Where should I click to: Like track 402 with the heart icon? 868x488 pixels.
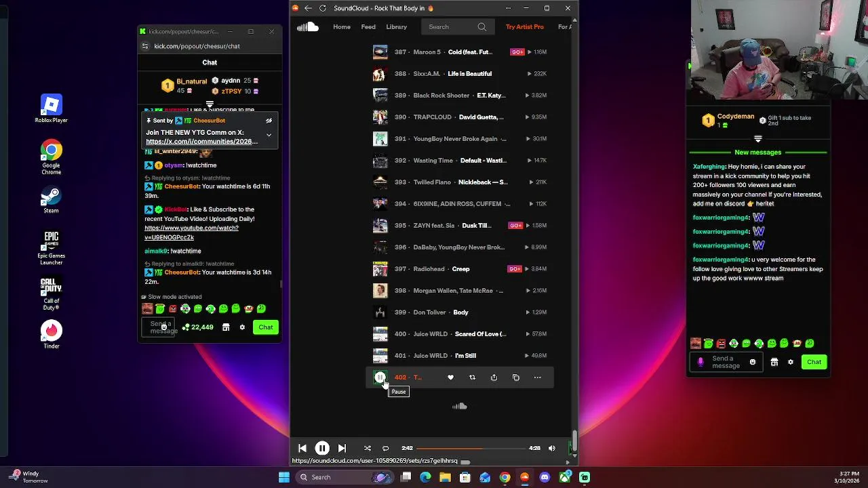click(x=450, y=378)
